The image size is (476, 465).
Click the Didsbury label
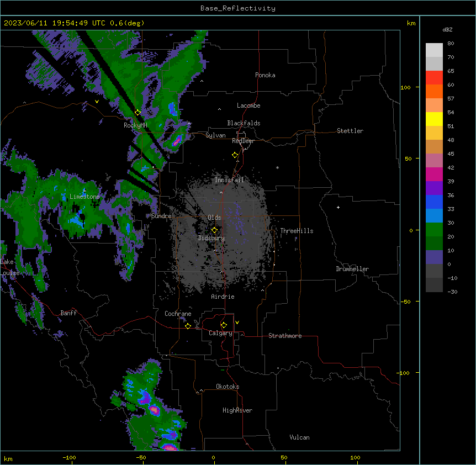pos(211,238)
